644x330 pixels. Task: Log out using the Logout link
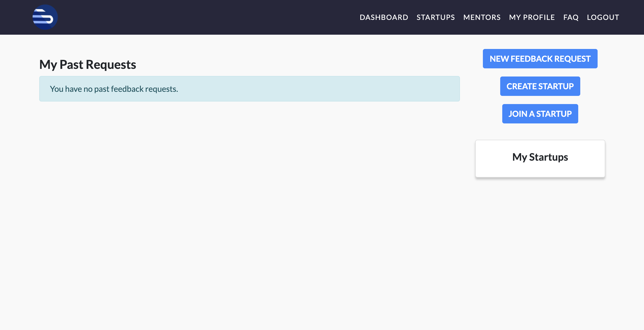[603, 17]
